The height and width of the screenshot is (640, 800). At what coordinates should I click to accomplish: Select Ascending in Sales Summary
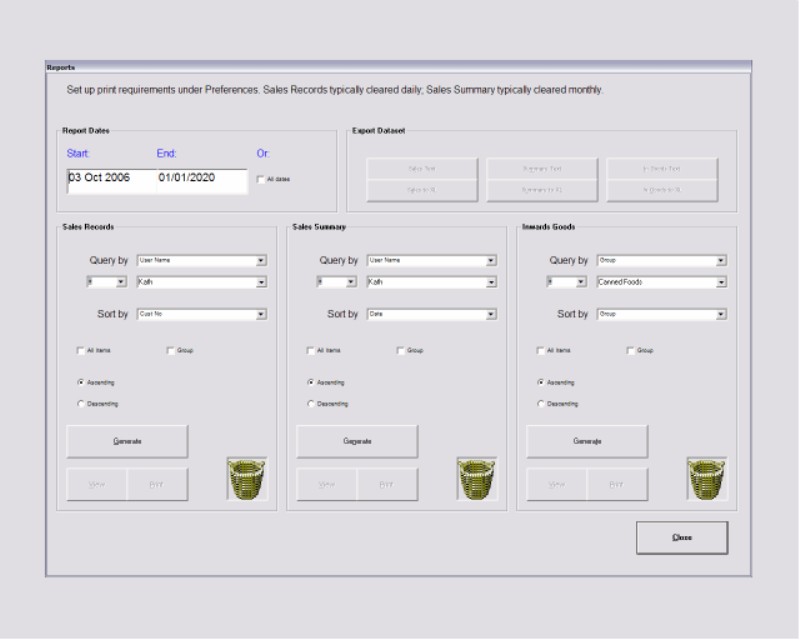(311, 382)
